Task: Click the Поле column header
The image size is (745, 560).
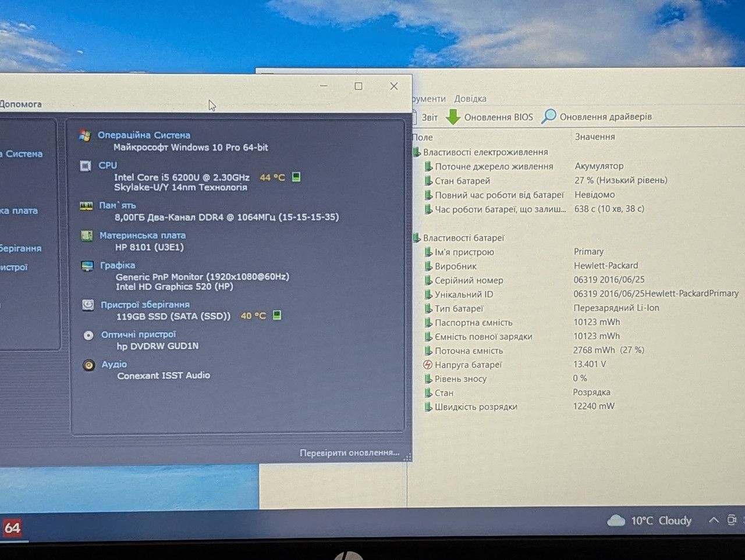Action: 423,137
